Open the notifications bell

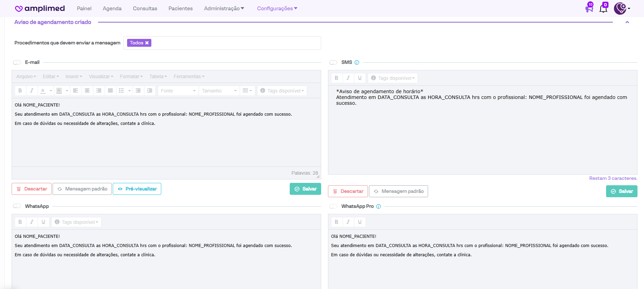tap(603, 9)
